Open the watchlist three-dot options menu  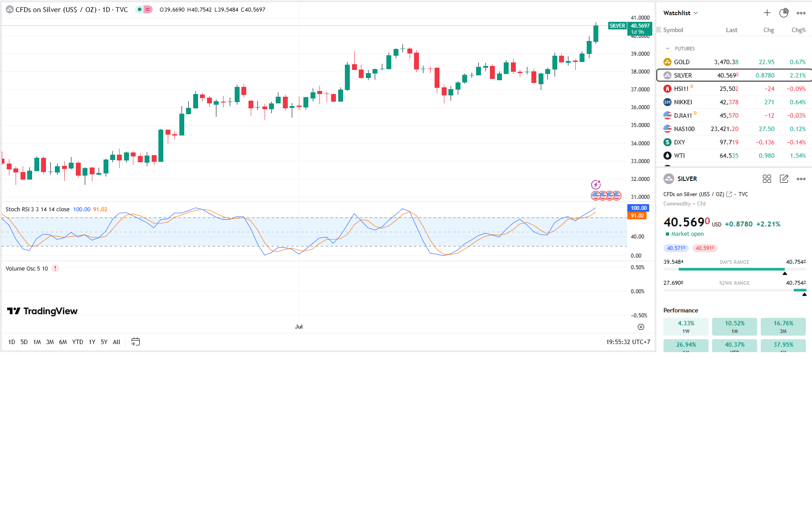pyautogui.click(x=801, y=13)
